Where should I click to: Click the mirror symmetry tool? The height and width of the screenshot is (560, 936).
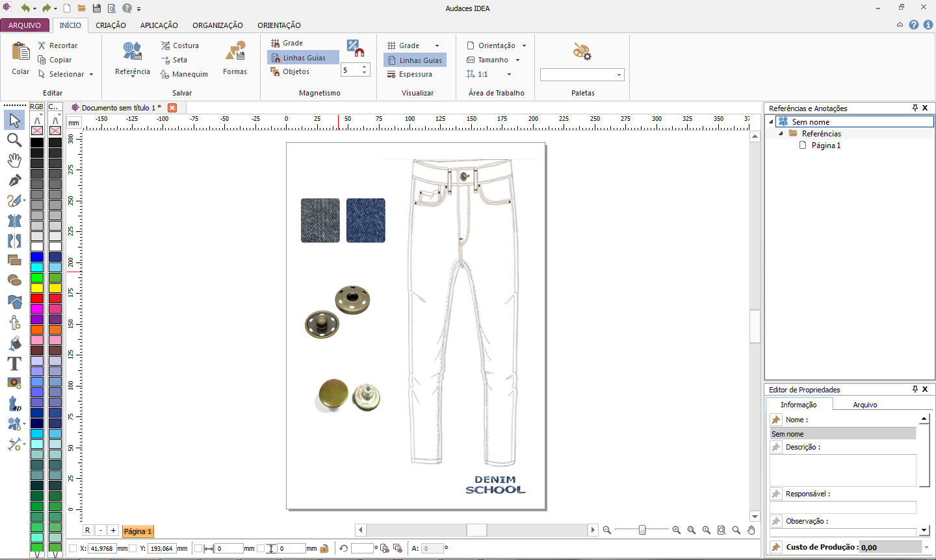[x=14, y=241]
